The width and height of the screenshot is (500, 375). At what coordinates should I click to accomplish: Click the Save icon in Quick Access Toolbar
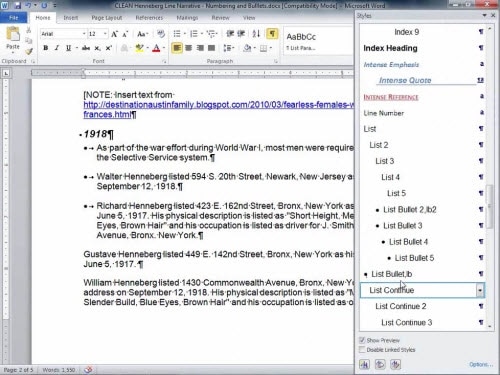tap(17, 6)
